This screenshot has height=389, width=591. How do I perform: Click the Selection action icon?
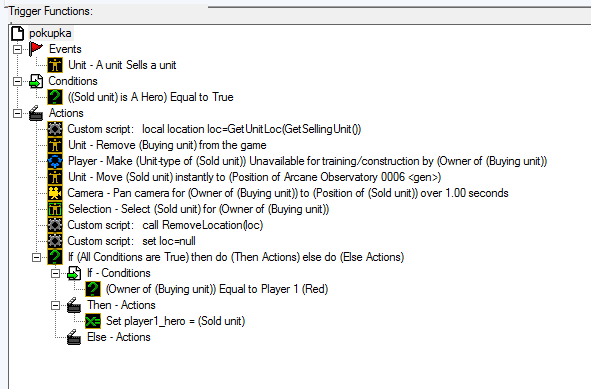click(55, 209)
